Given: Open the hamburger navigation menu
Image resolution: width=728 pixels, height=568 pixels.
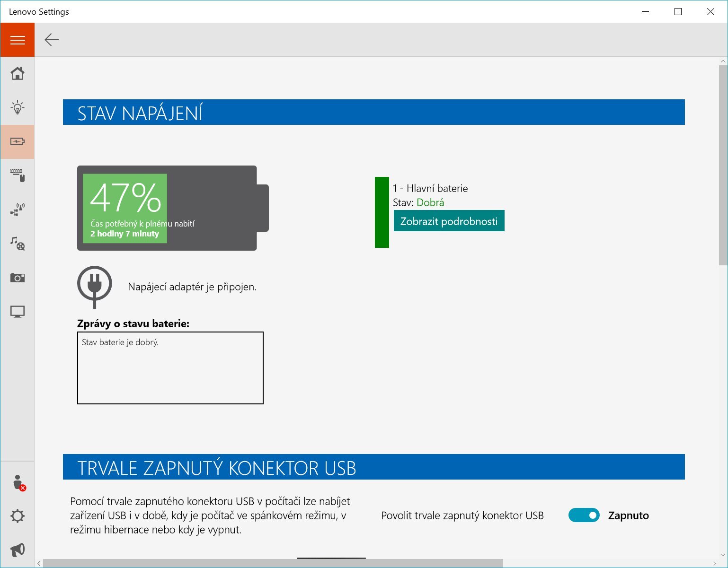Looking at the screenshot, I should click(18, 40).
